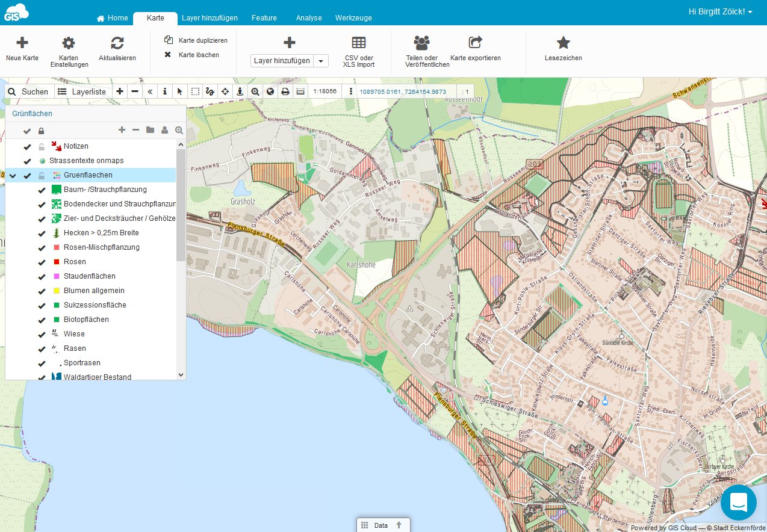Toggle visibility of Notizen layer
Image resolution: width=767 pixels, height=532 pixels.
click(27, 146)
